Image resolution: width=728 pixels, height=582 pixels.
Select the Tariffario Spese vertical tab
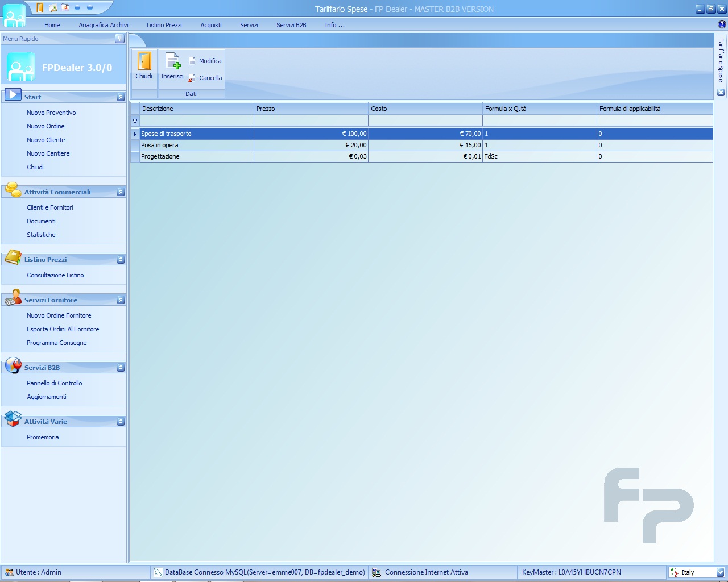(721, 60)
